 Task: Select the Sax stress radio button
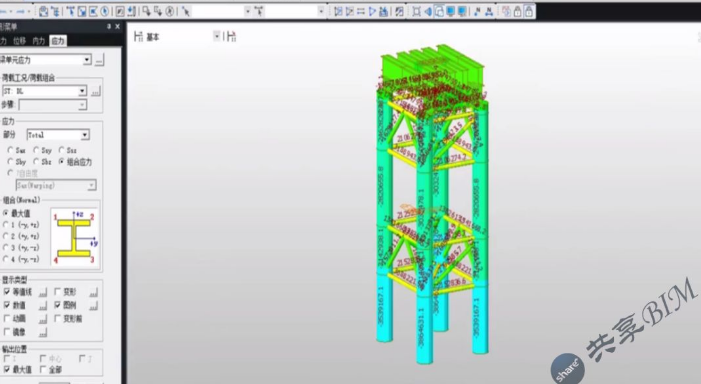(10, 150)
